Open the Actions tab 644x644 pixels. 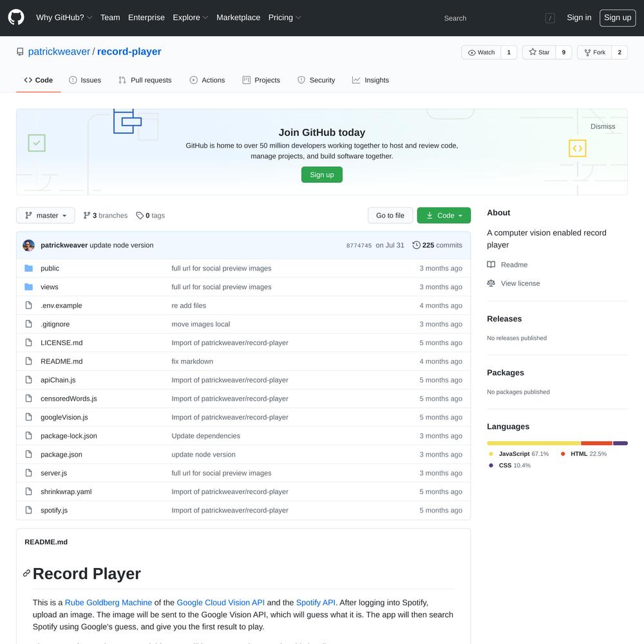coord(207,80)
